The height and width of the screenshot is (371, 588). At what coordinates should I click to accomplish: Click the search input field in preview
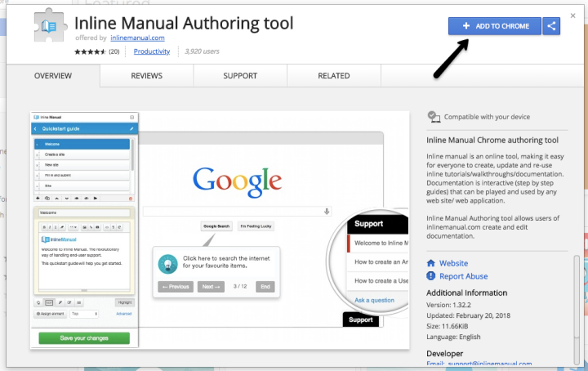(237, 211)
